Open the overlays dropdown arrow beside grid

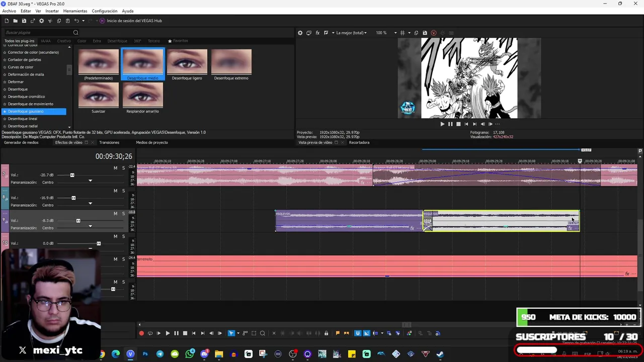click(x=409, y=33)
